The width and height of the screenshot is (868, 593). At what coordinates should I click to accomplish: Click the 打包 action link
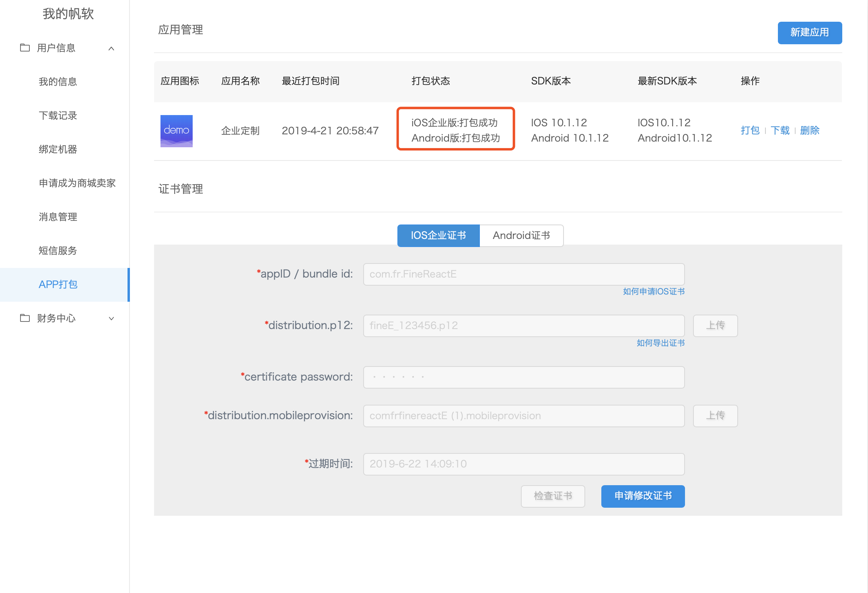pyautogui.click(x=750, y=130)
